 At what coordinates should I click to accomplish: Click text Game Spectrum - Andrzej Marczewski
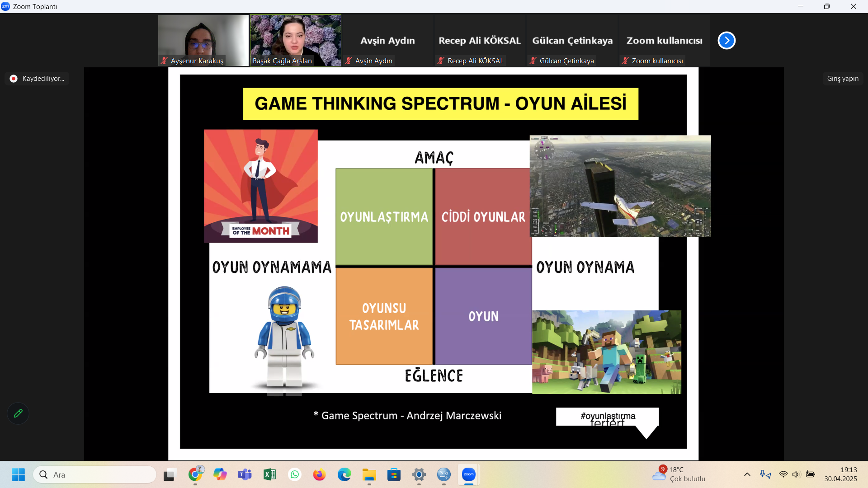[x=411, y=416]
